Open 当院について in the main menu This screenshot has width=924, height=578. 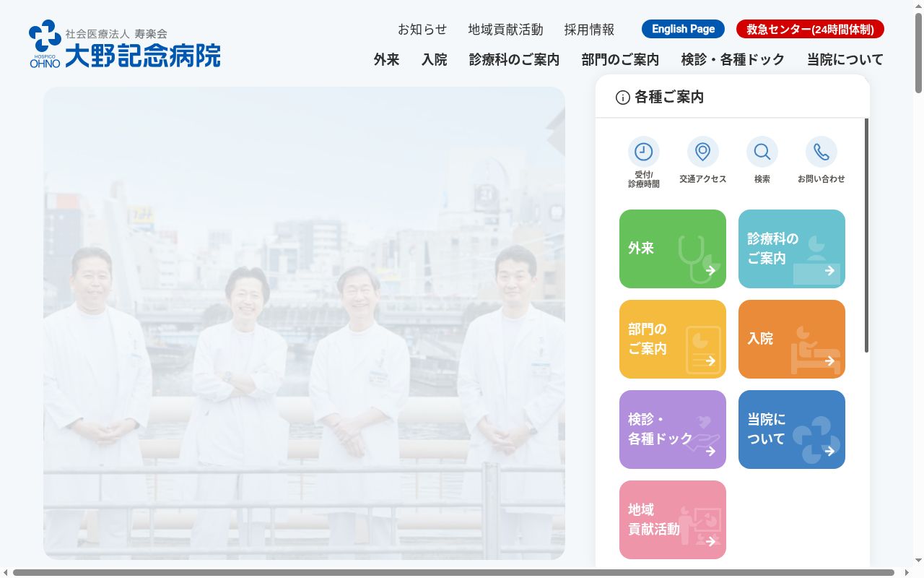[x=845, y=60]
